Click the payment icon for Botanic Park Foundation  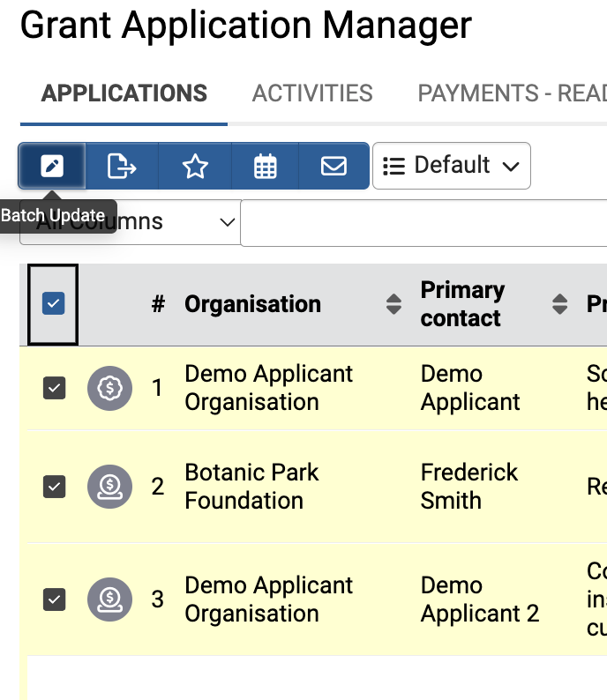(x=109, y=487)
